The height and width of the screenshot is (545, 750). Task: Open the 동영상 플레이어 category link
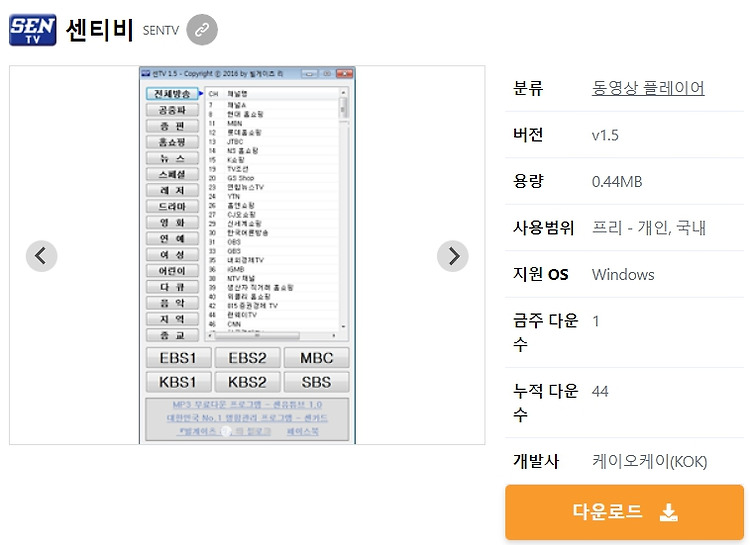(648, 88)
